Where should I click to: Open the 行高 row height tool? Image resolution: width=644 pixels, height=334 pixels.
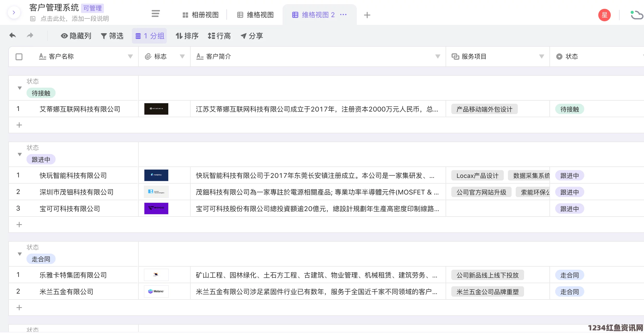[219, 36]
